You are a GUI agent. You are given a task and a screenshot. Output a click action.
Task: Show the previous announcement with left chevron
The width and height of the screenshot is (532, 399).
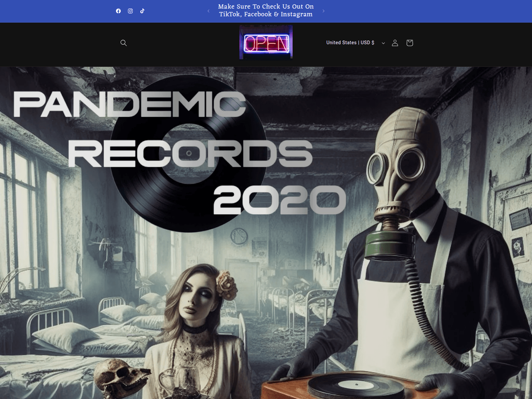point(208,11)
